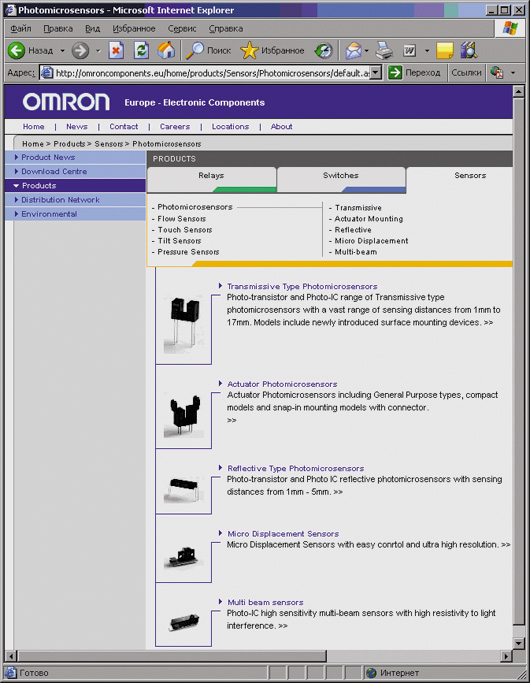Click the Forward arrow icon in toolbar
The width and height of the screenshot is (530, 683).
80,51
